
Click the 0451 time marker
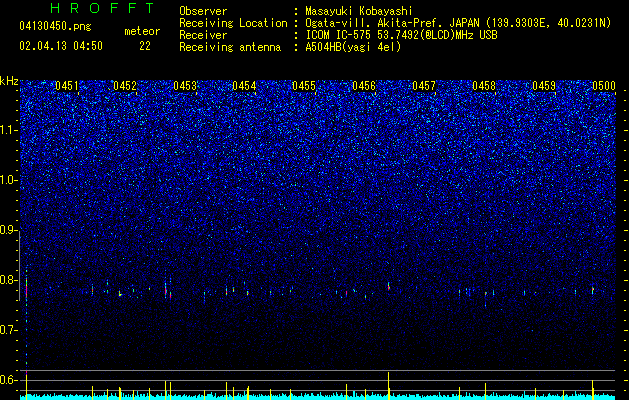[67, 86]
